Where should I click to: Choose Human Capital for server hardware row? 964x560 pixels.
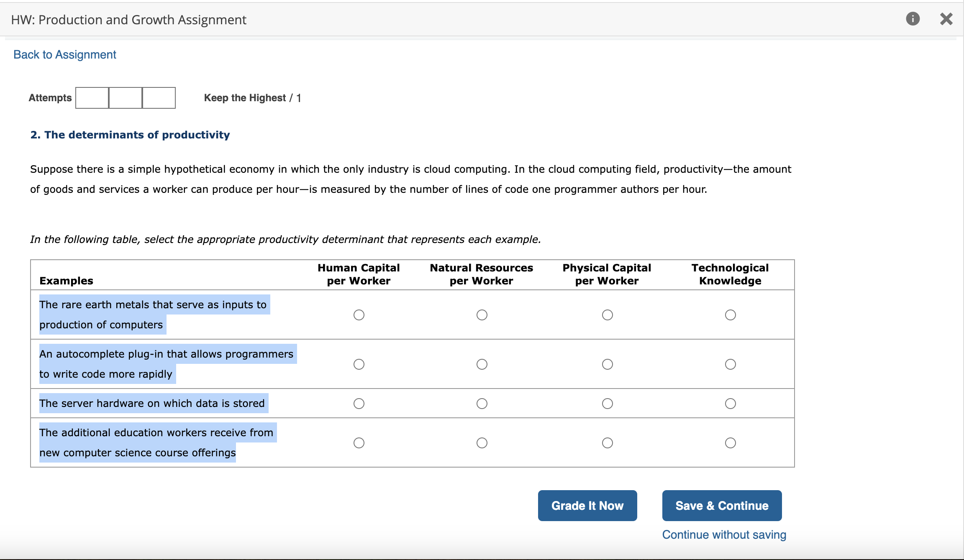pos(359,404)
